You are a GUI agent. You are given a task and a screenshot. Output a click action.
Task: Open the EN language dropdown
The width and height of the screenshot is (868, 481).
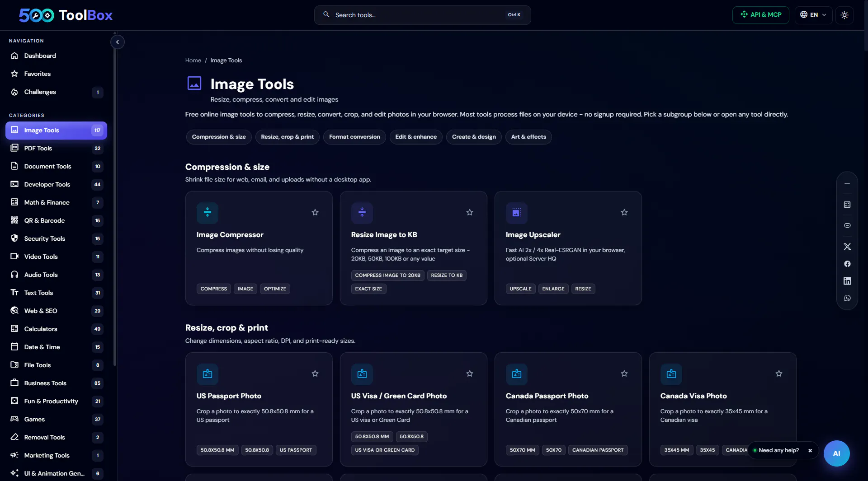813,15
